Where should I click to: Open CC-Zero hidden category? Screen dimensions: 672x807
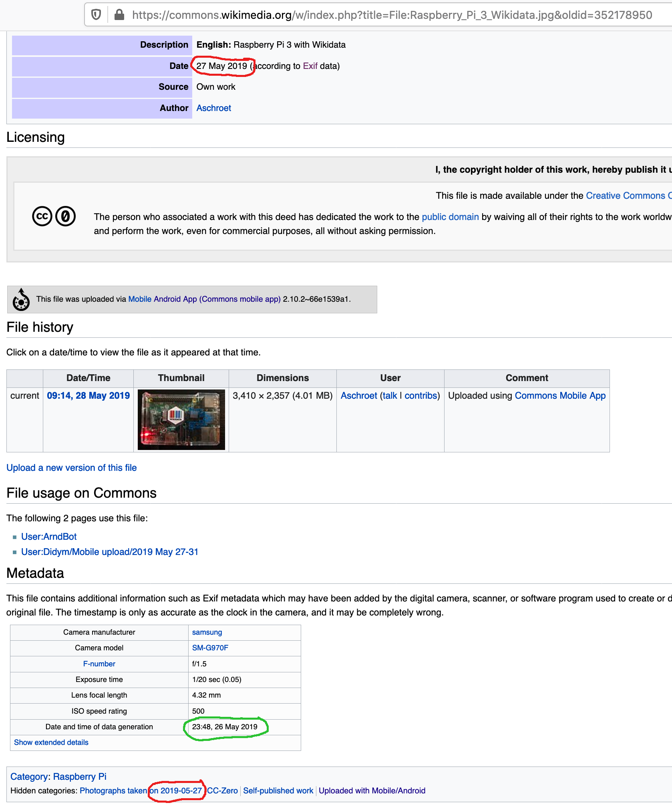pyautogui.click(x=223, y=791)
